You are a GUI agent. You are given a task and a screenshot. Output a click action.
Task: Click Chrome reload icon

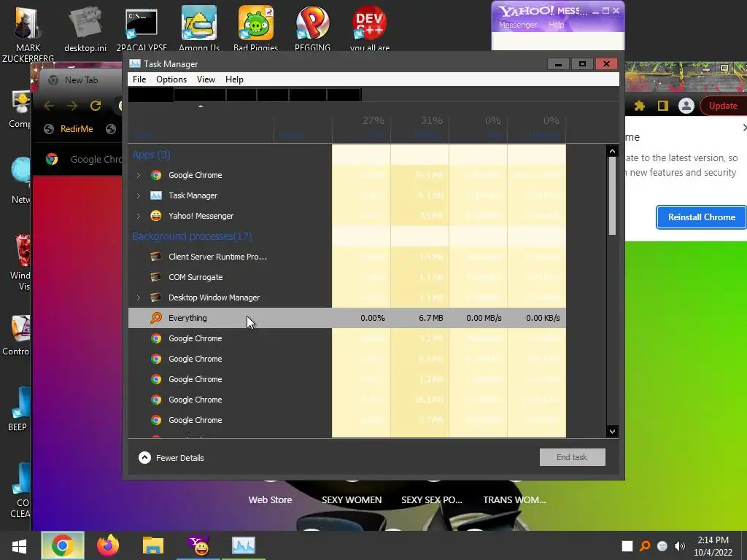click(96, 106)
